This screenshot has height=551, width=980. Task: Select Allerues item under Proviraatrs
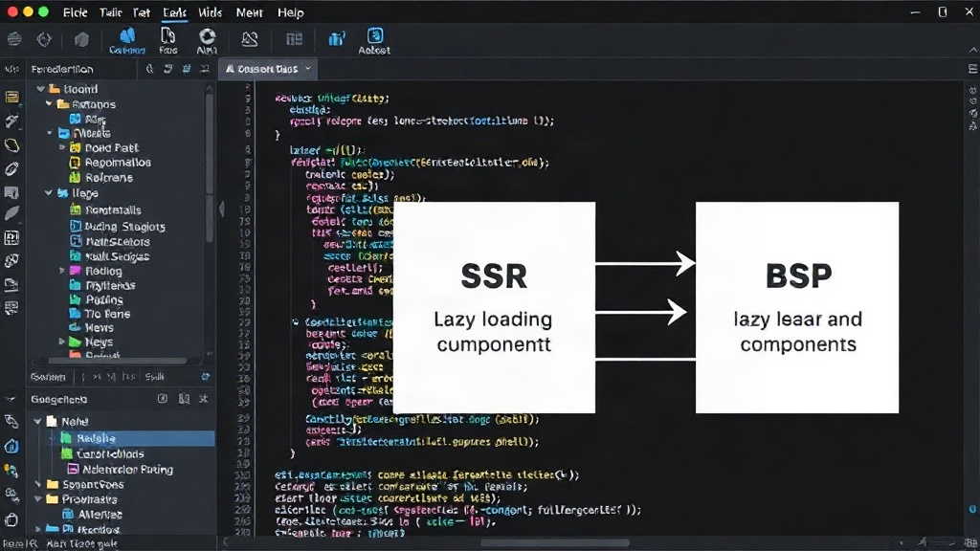(100, 514)
